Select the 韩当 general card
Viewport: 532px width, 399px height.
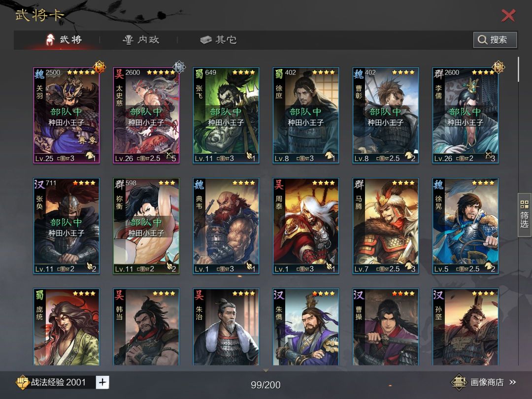tap(146, 327)
